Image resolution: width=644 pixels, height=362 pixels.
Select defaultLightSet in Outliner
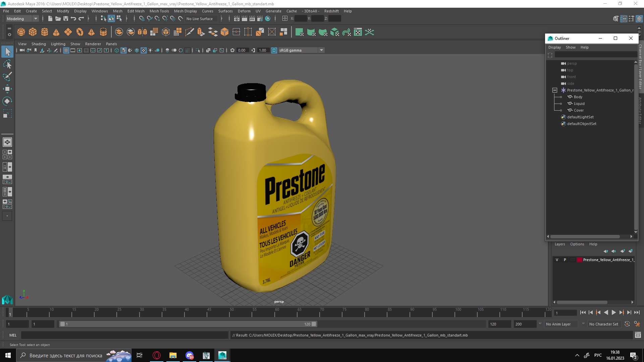click(580, 117)
